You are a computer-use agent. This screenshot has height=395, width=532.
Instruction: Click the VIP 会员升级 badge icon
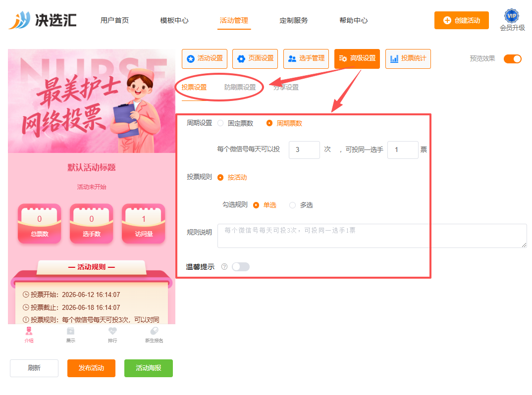tap(511, 16)
